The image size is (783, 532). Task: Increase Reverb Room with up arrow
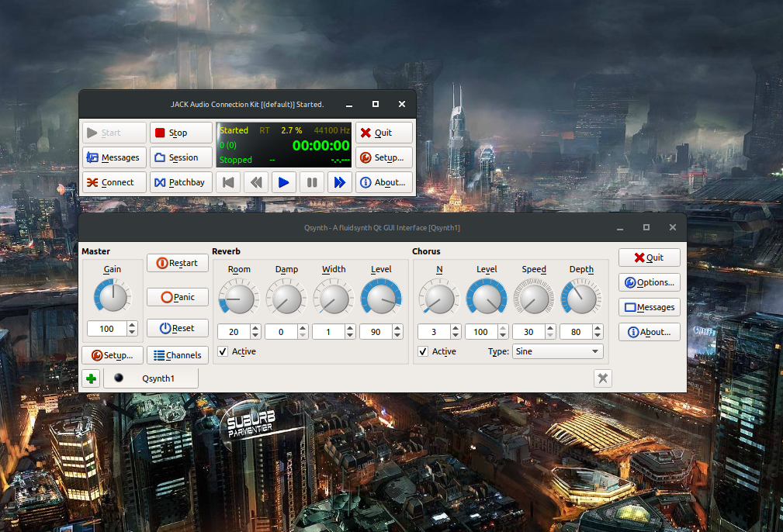255,328
